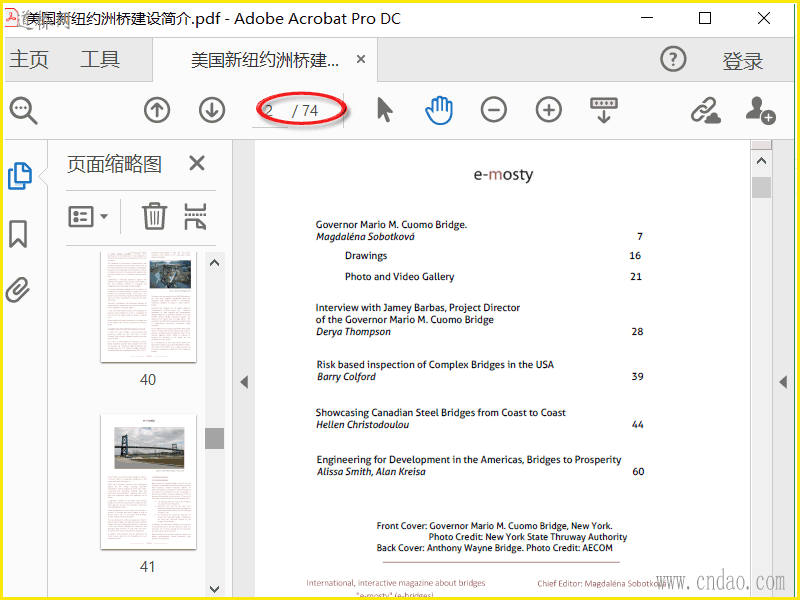Expand the right tools pane arrow
800x600 pixels.
click(783, 382)
